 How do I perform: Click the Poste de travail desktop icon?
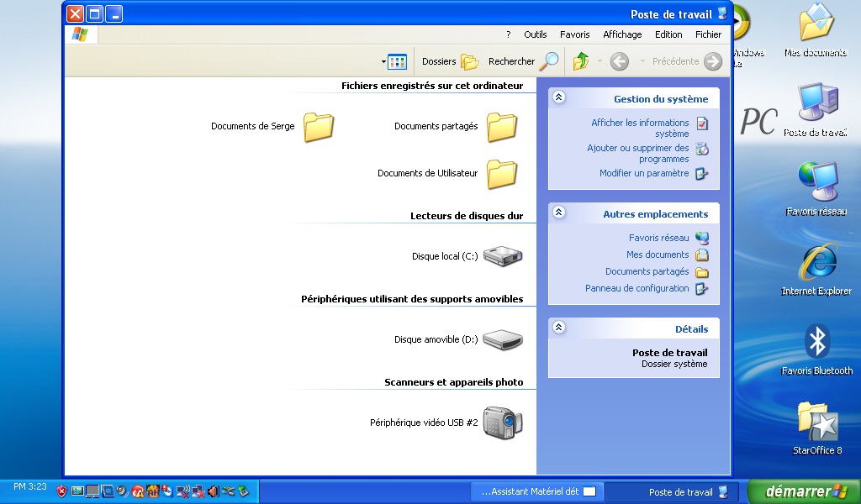click(x=816, y=109)
